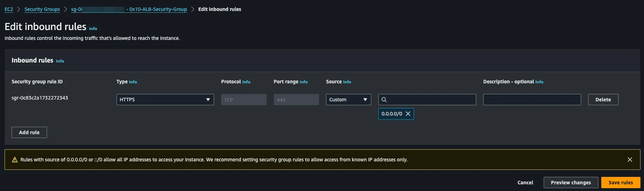Expand the Custom source dropdown
The height and width of the screenshot is (191, 644).
click(x=348, y=100)
